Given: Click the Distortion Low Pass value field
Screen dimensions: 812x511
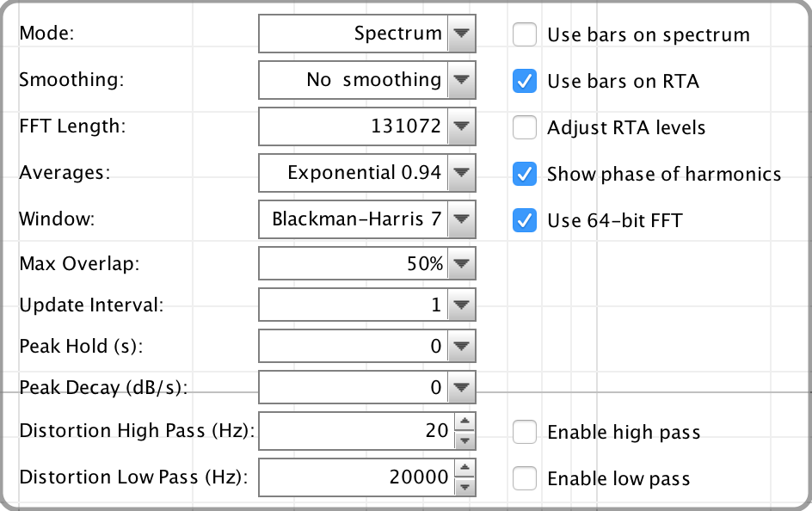Looking at the screenshot, I should point(357,477).
